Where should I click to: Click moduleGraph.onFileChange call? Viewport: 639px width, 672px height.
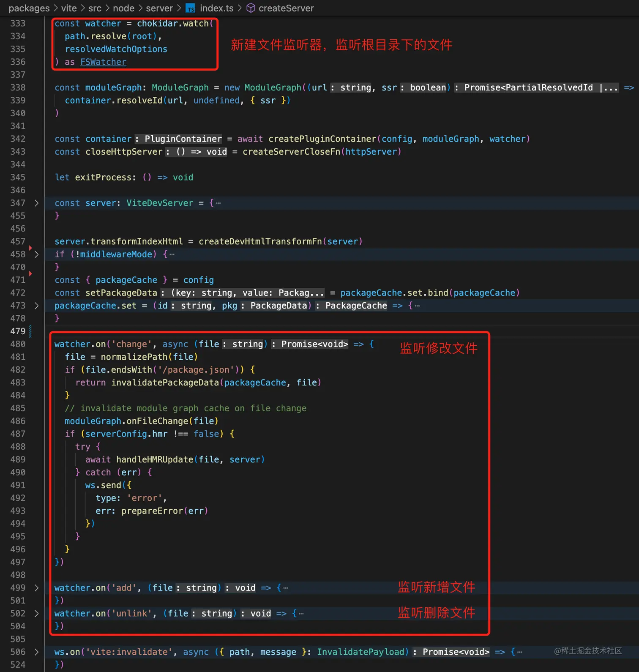(142, 421)
